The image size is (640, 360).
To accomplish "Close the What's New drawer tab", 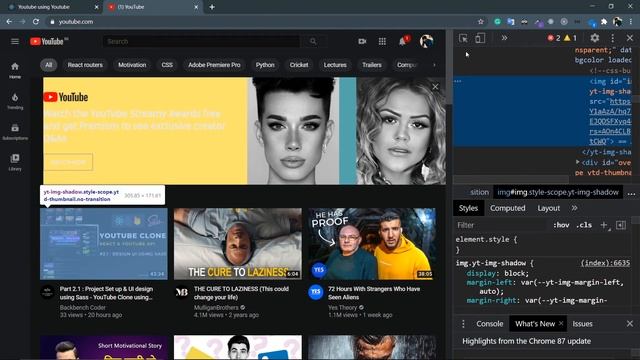I will pos(561,323).
